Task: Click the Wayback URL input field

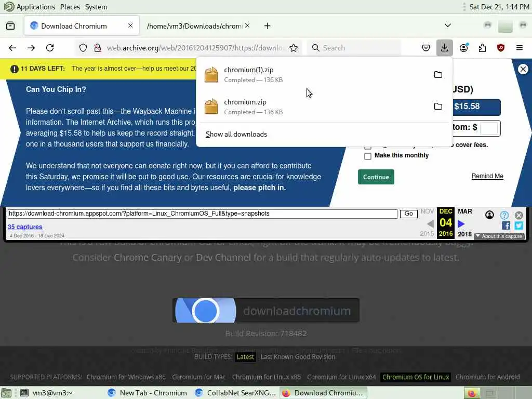Action: [202, 214]
